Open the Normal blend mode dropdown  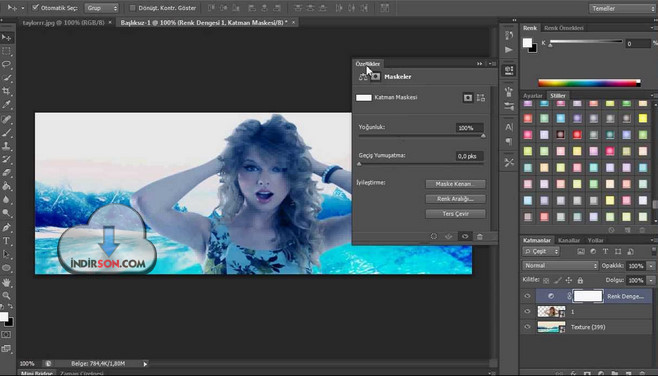click(560, 266)
